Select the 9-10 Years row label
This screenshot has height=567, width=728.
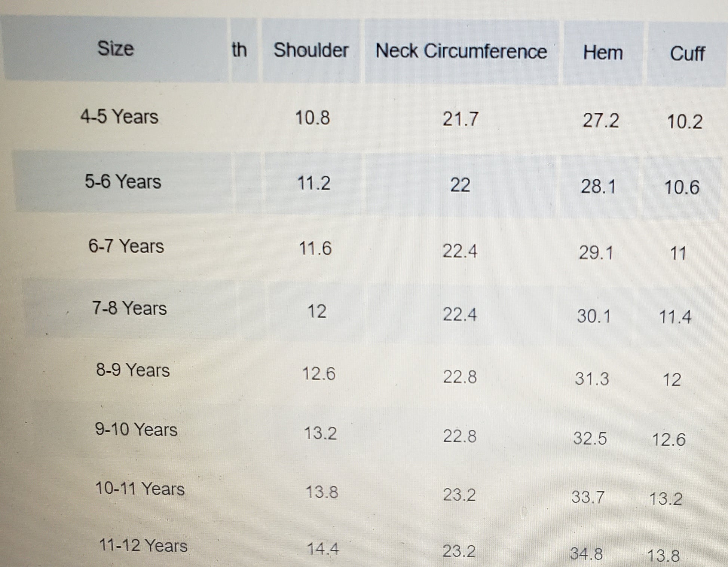point(136,429)
